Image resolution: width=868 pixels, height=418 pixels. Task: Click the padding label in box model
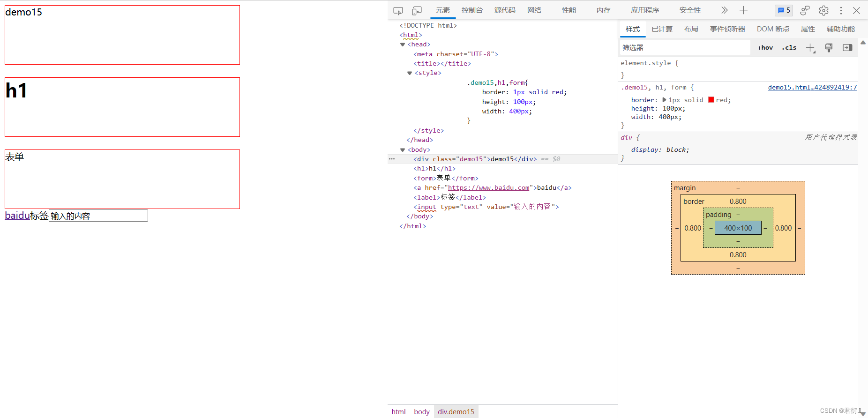718,215
